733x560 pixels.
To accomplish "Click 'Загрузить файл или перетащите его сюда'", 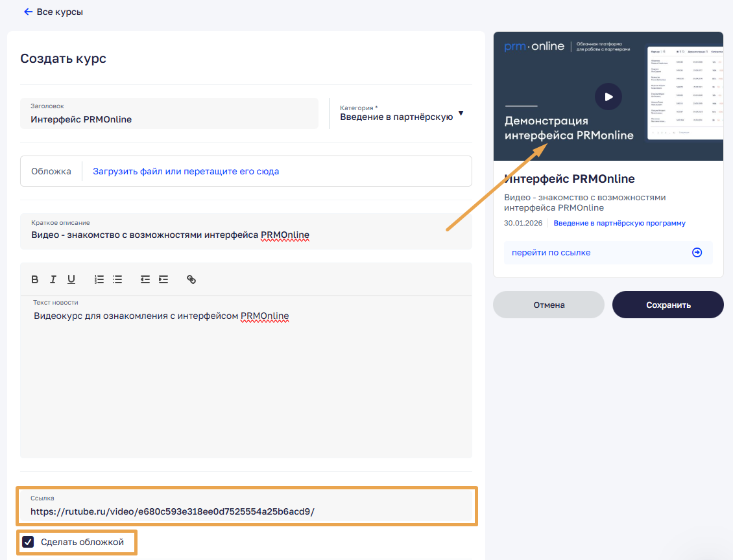I will click(186, 172).
